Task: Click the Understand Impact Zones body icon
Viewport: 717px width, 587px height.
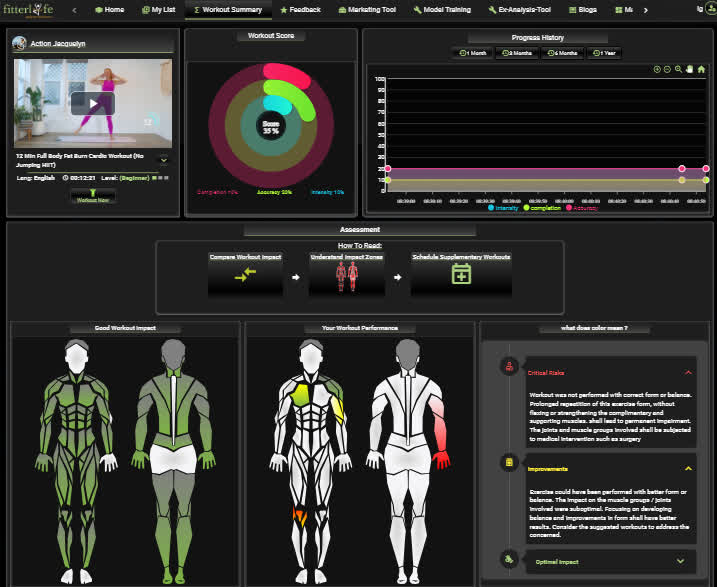Action: pyautogui.click(x=347, y=277)
